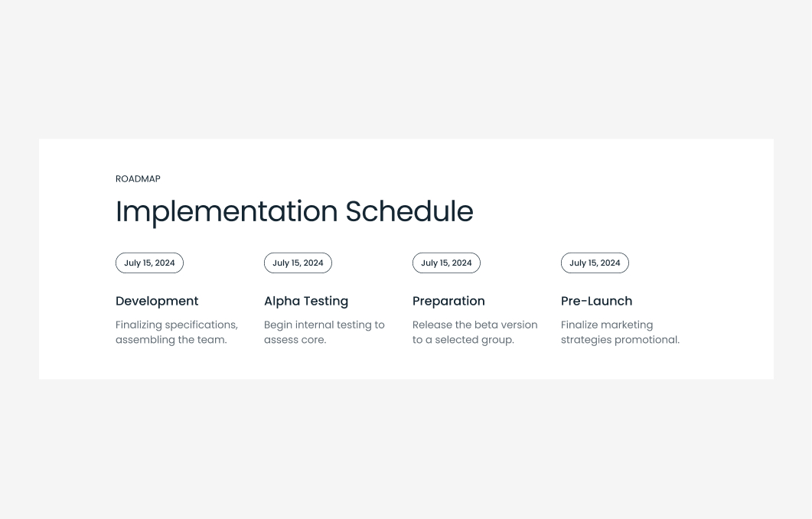Click the word Schedule in the heading
The image size is (812, 519).
coord(409,211)
